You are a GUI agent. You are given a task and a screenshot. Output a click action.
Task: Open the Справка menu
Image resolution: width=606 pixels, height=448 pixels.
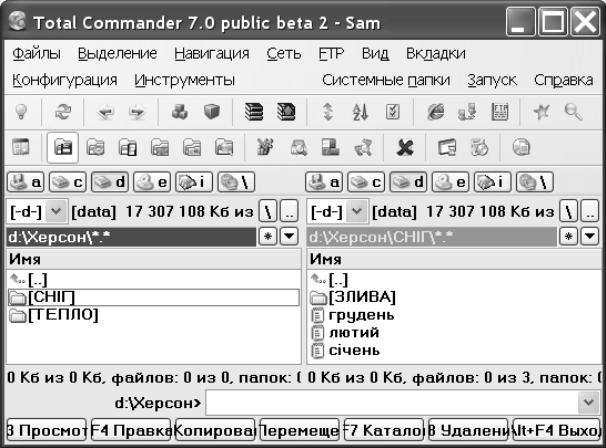(563, 80)
